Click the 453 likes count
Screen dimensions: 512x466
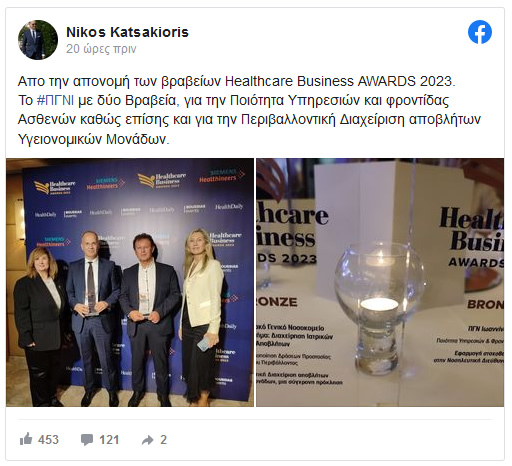pyautogui.click(x=48, y=440)
